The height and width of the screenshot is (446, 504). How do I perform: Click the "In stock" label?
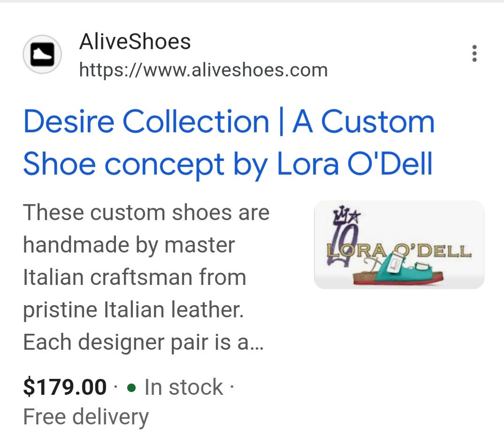(183, 387)
